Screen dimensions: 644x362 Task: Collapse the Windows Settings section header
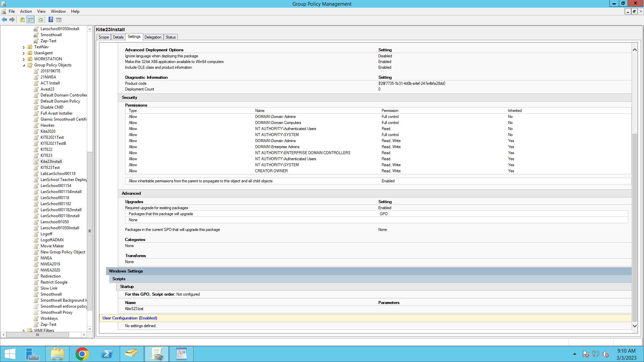point(126,271)
